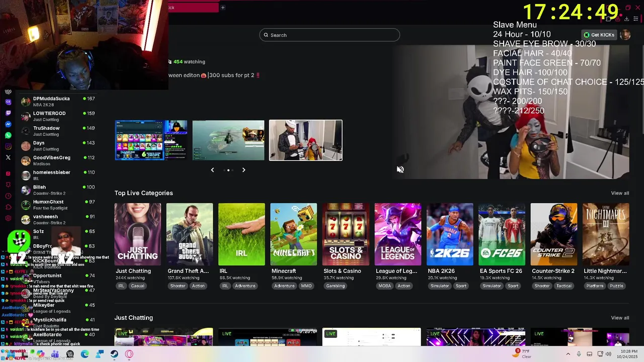
Task: Go to next featured stream carousel arrow
Action: (244, 170)
